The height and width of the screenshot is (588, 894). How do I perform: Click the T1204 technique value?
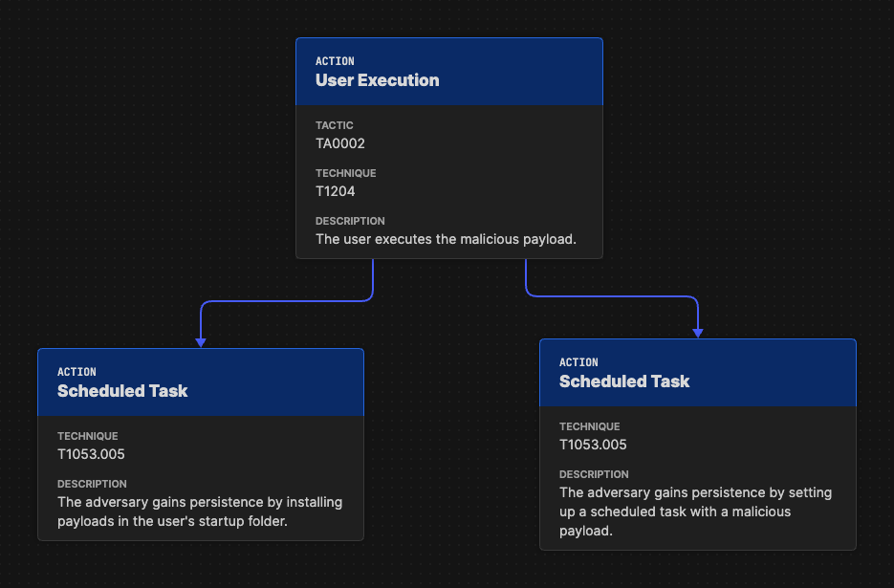[335, 191]
